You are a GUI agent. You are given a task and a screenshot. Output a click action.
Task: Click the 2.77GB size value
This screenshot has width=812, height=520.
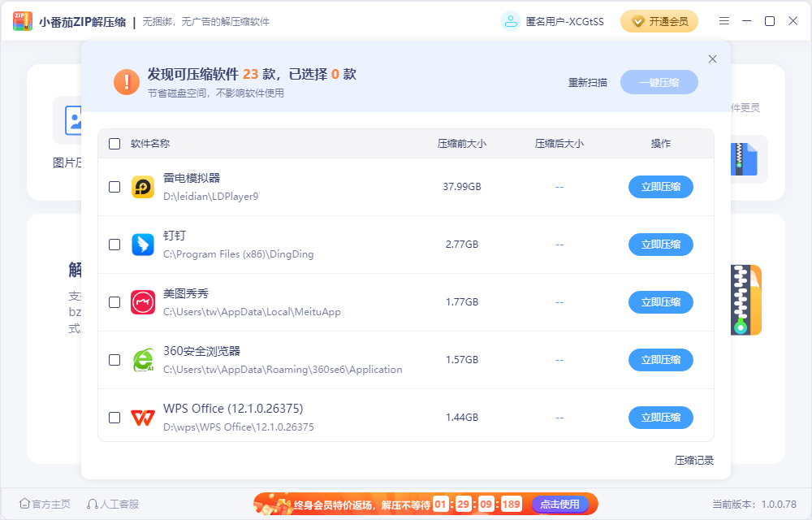[462, 244]
